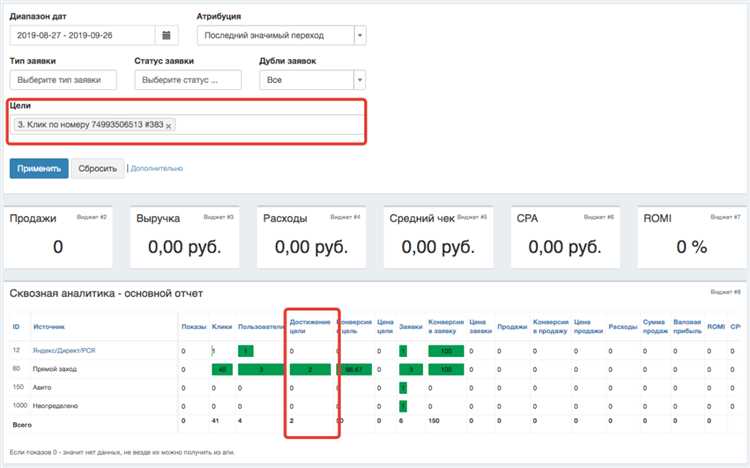Remove the selected goal tag #383

coord(168,126)
